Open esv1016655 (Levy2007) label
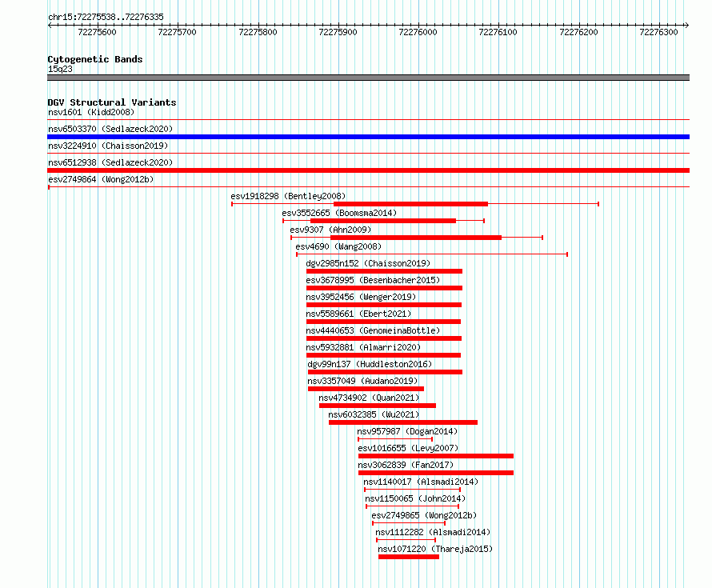Screen dimensions: 712x588 pos(408,448)
